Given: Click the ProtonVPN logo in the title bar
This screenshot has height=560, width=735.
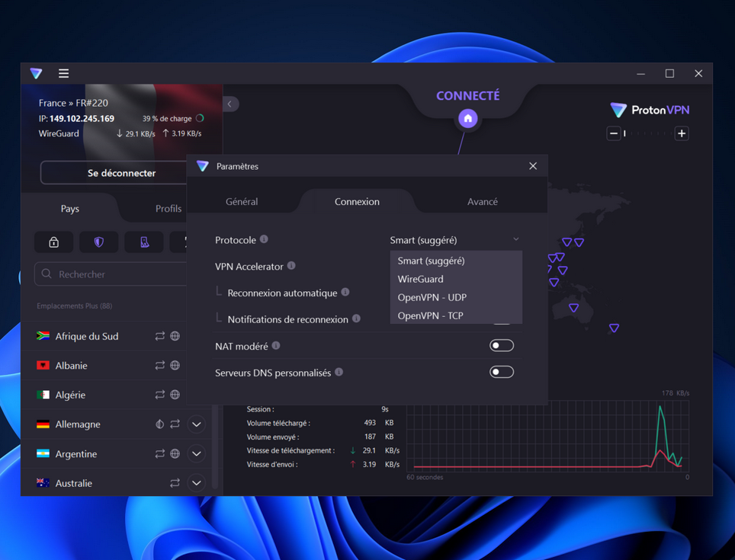Looking at the screenshot, I should [x=36, y=73].
